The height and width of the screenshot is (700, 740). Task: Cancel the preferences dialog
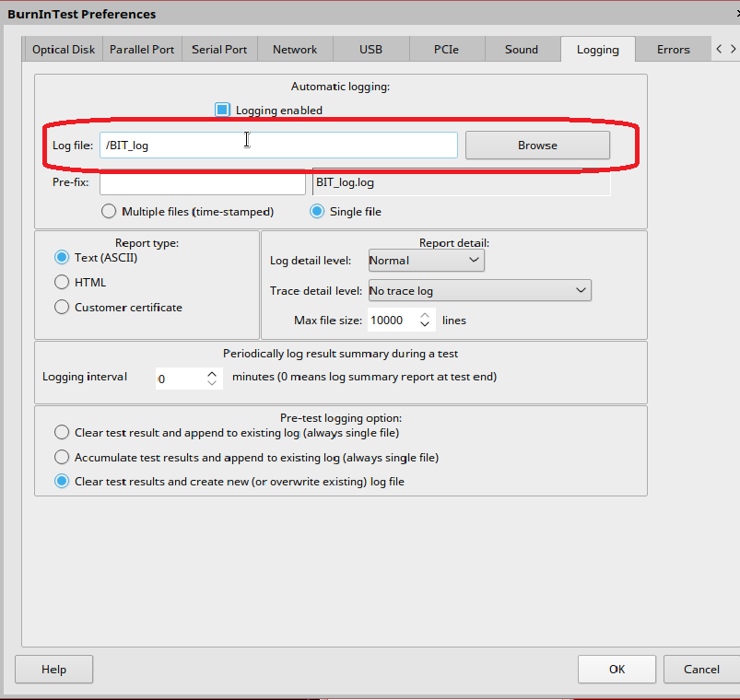(x=702, y=670)
